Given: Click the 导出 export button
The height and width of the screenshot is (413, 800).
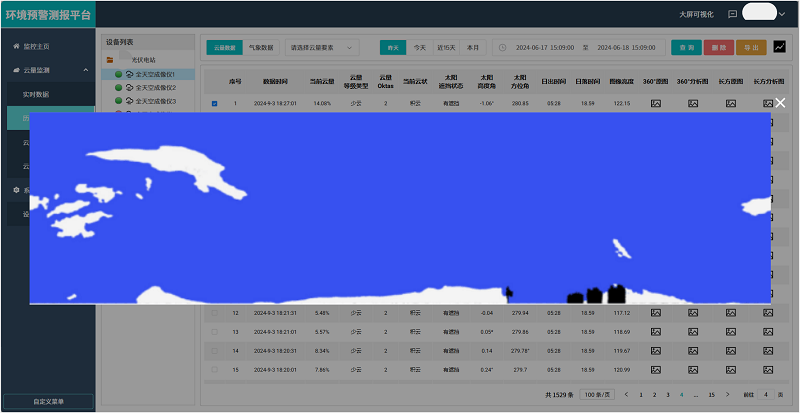Looking at the screenshot, I should coord(750,47).
